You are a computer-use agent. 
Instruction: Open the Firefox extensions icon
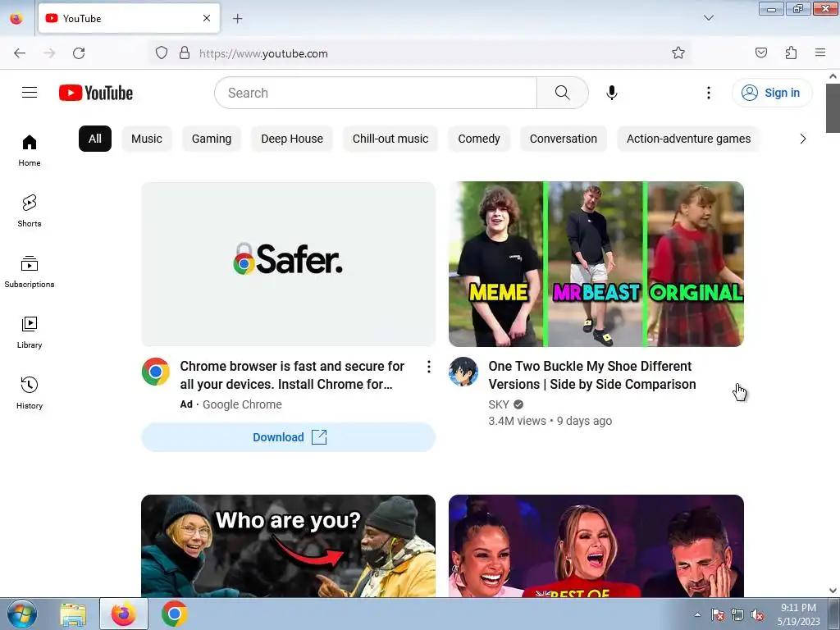pos(791,52)
